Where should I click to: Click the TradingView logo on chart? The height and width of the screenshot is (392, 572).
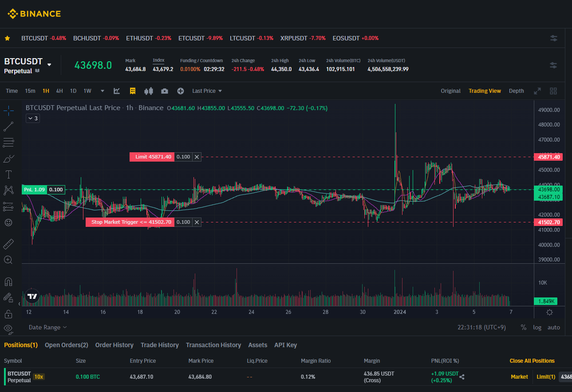click(x=32, y=297)
